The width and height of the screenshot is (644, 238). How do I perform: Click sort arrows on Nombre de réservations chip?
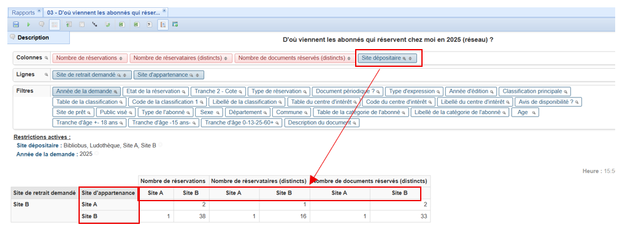[121, 58]
